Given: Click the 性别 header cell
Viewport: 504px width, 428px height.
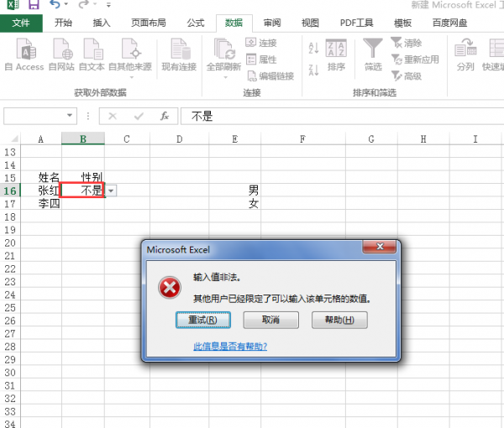Looking at the screenshot, I should pyautogui.click(x=83, y=177).
